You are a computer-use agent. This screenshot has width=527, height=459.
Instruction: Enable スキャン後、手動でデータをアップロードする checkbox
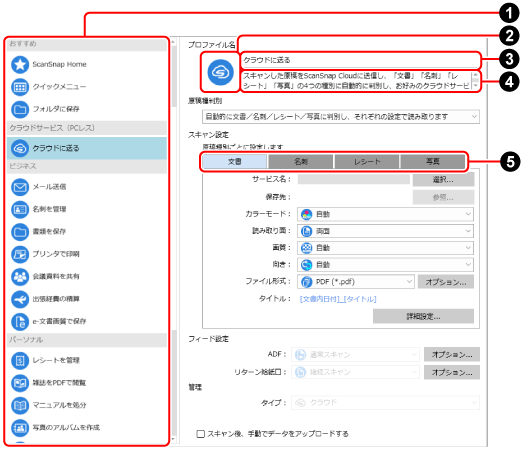tap(201, 434)
